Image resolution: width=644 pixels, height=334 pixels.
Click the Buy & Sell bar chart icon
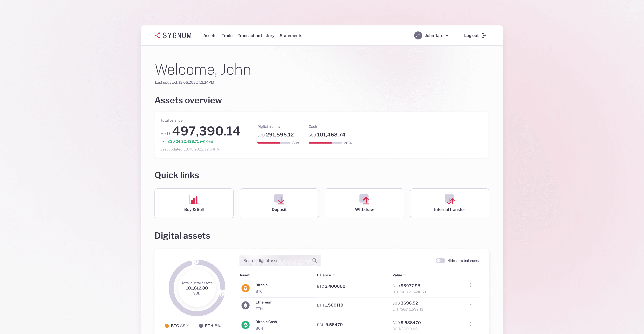point(194,200)
